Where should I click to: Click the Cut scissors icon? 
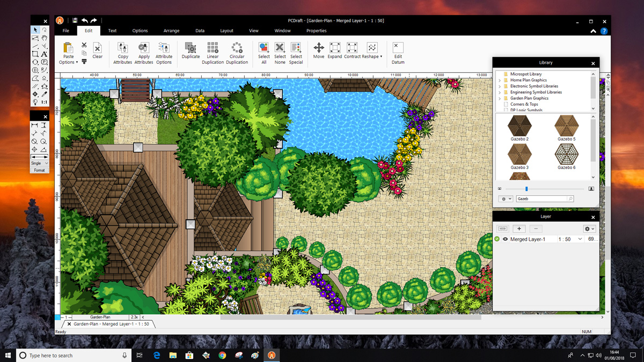point(84,45)
